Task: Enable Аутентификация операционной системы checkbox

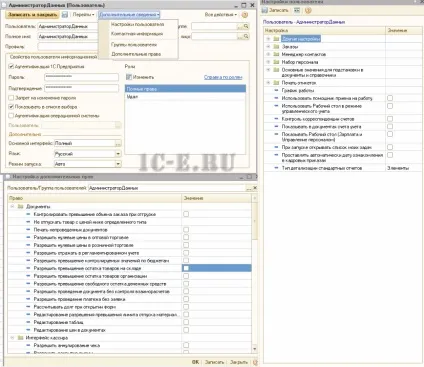Action: click(x=11, y=116)
